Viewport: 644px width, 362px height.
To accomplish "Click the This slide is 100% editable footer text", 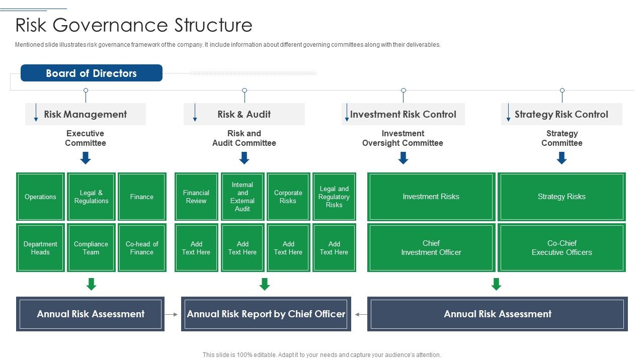I will [x=322, y=355].
